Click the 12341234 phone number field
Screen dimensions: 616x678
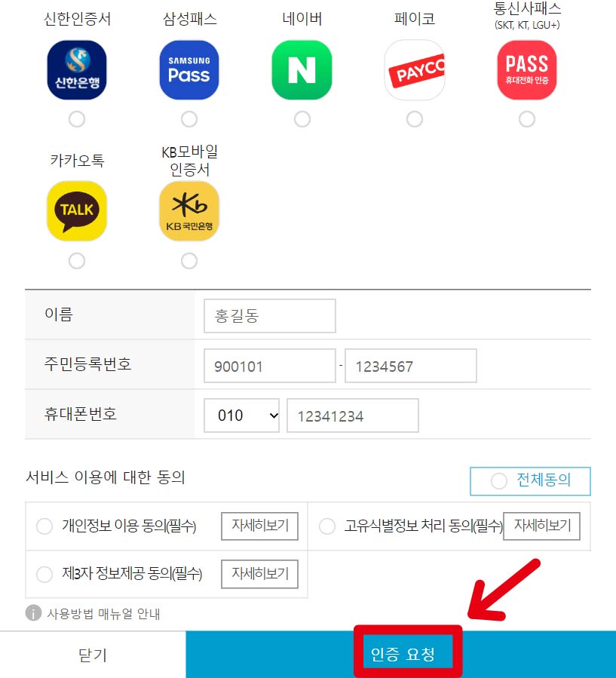coord(353,416)
